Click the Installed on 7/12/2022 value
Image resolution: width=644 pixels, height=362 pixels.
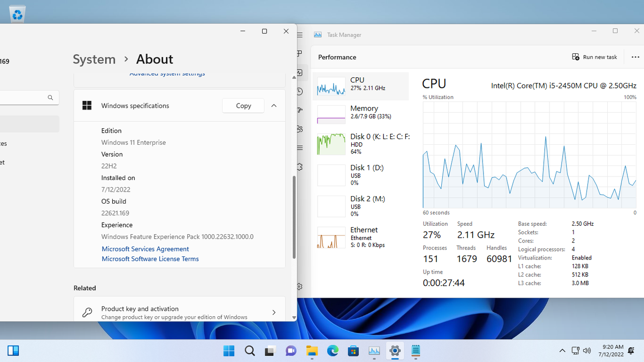click(x=116, y=190)
